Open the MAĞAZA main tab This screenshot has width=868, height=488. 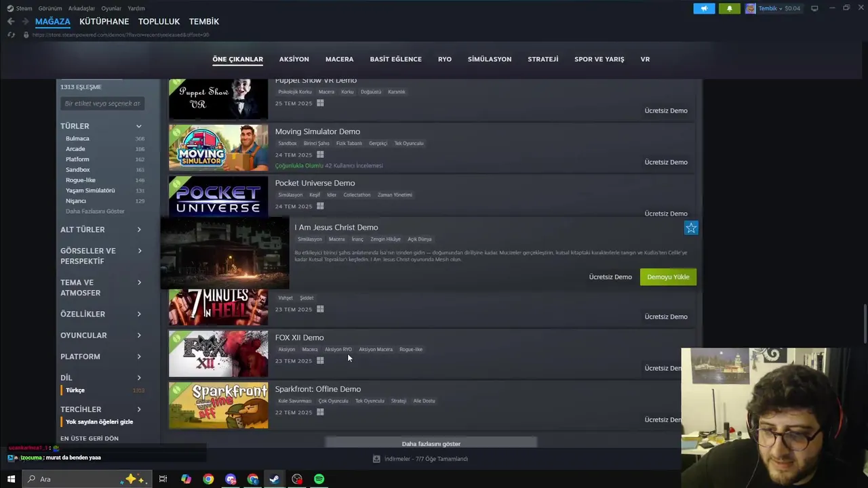coord(52,22)
